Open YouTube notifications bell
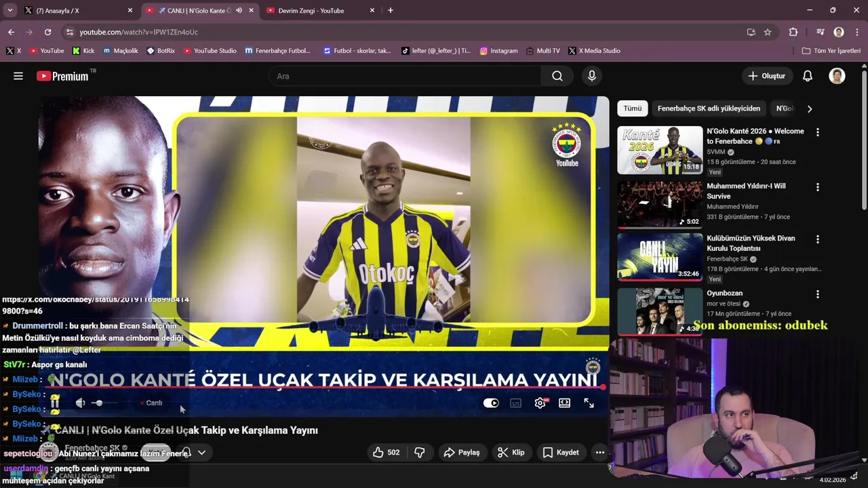This screenshot has height=488, width=868. pos(808,76)
